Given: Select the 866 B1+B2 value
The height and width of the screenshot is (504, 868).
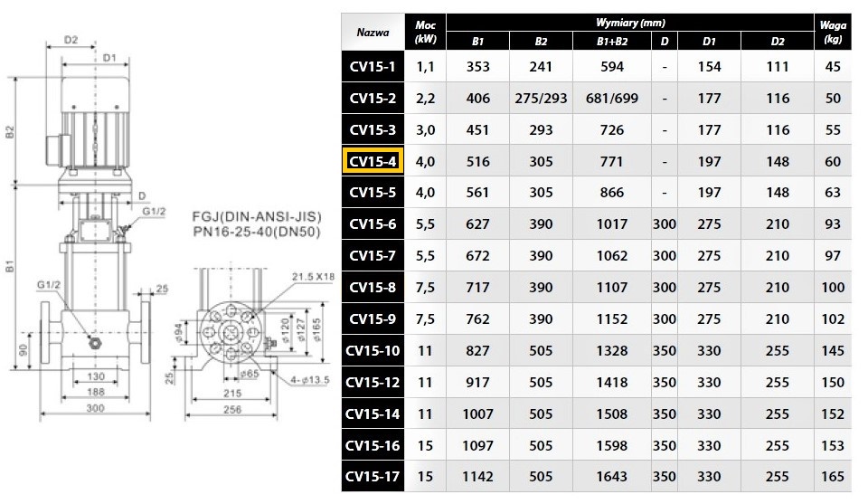Looking at the screenshot, I should [x=612, y=192].
